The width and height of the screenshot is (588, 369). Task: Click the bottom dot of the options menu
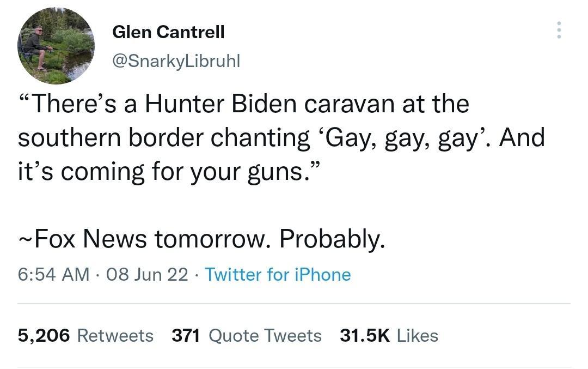click(x=559, y=38)
